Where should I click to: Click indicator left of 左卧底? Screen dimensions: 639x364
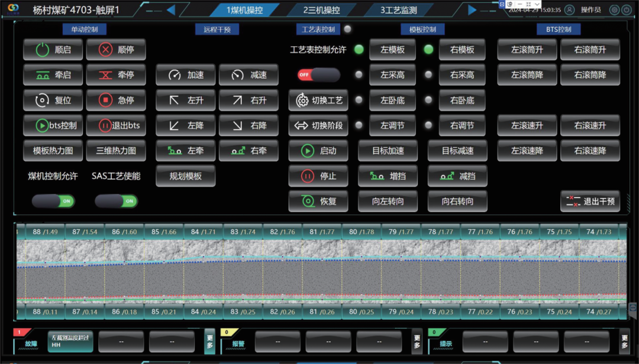tap(359, 100)
